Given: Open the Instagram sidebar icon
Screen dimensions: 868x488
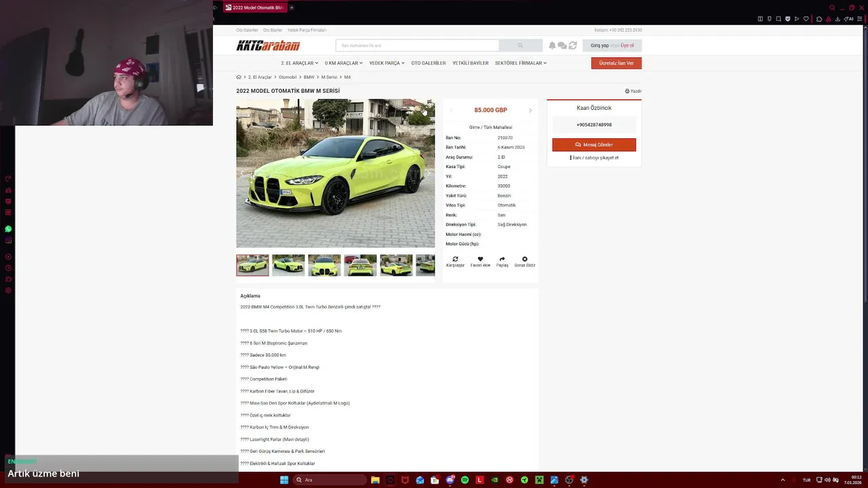Looking at the screenshot, I should coord(8,241).
